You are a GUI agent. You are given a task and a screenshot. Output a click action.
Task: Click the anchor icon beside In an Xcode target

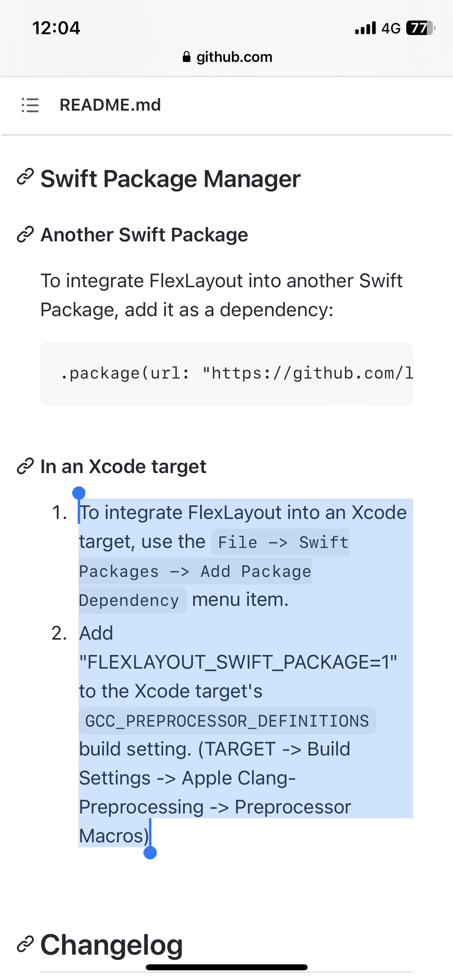(x=25, y=467)
